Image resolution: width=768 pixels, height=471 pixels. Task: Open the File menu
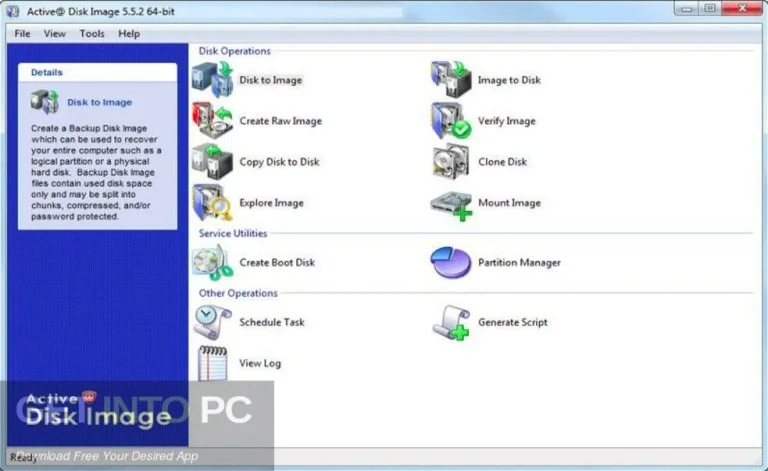(x=22, y=34)
